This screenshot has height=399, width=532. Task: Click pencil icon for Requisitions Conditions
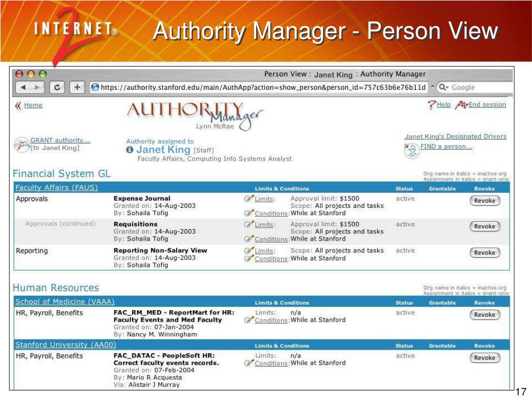(x=249, y=239)
